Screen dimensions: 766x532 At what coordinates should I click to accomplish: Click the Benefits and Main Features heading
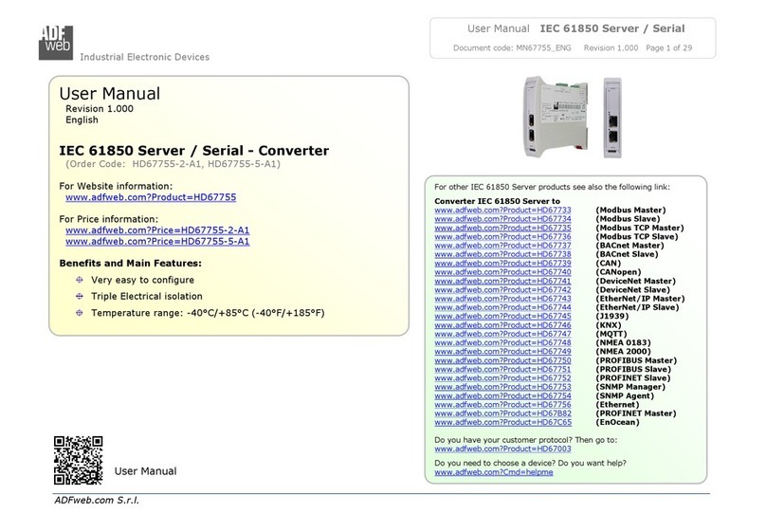pyautogui.click(x=131, y=264)
